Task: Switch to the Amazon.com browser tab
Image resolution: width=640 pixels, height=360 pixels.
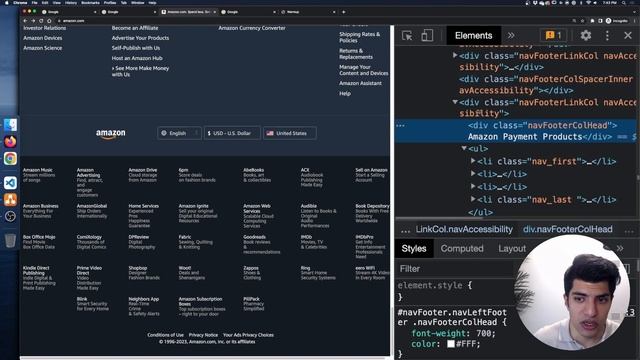Action: [188, 12]
